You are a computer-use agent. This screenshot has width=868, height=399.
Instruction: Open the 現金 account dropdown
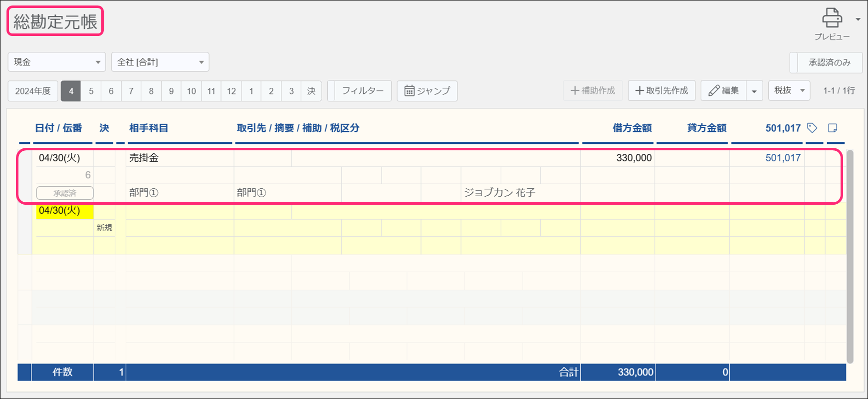[57, 62]
